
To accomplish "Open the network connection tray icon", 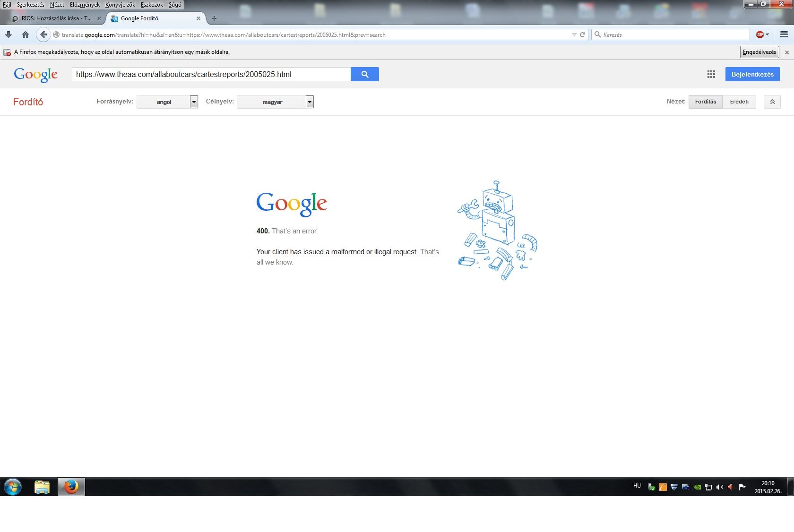I will (708, 487).
